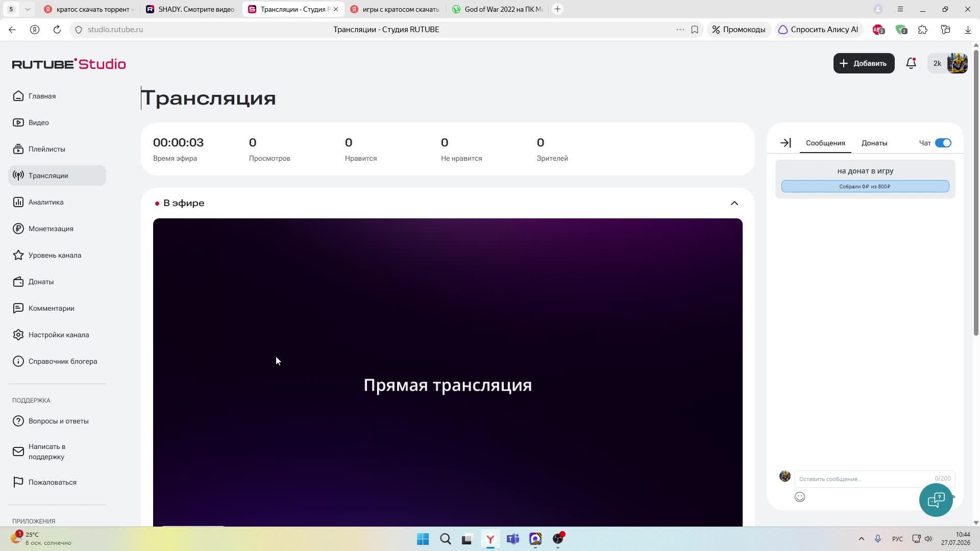Image resolution: width=980 pixels, height=551 pixels.
Task: Click the Написать в поддержку envelope icon
Action: (x=18, y=452)
